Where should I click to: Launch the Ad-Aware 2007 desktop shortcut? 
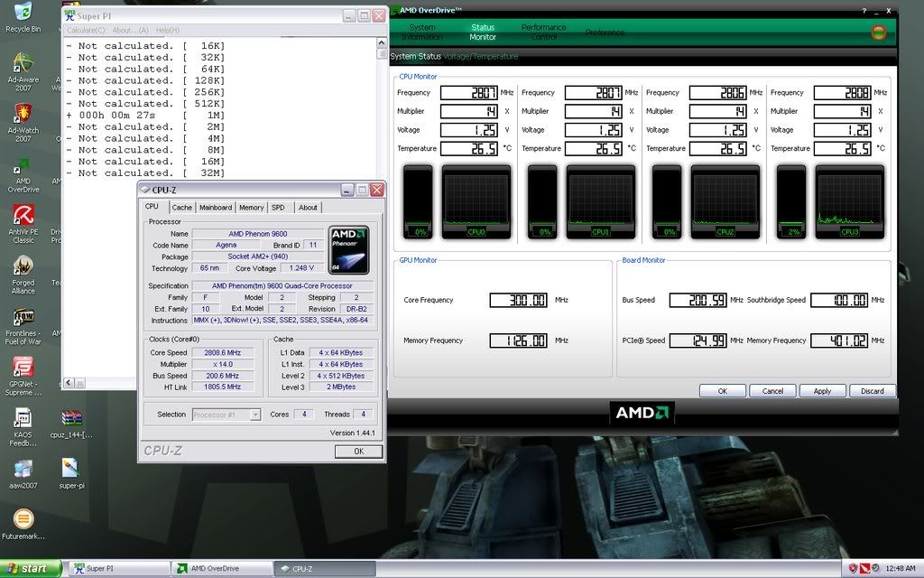pyautogui.click(x=23, y=72)
